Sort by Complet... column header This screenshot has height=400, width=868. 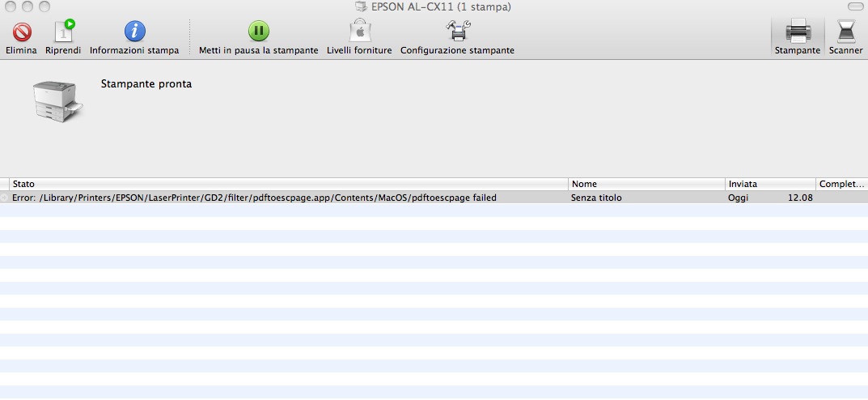tap(841, 184)
